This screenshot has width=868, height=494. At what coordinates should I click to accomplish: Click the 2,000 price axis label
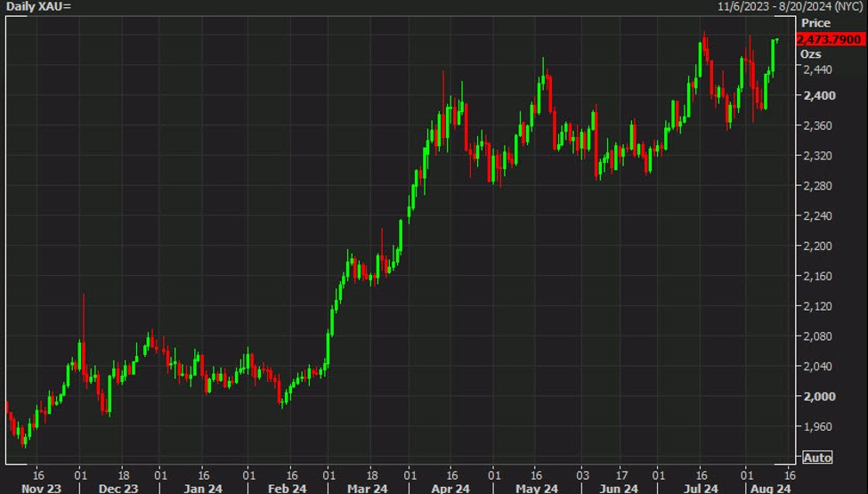819,397
